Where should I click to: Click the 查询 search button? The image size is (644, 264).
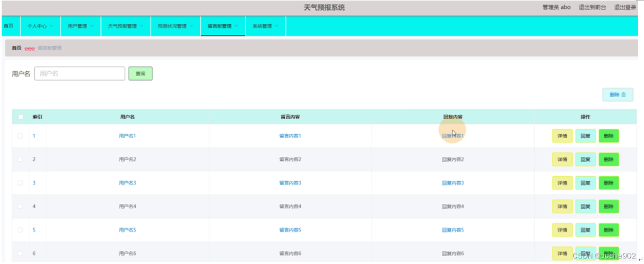tap(141, 73)
